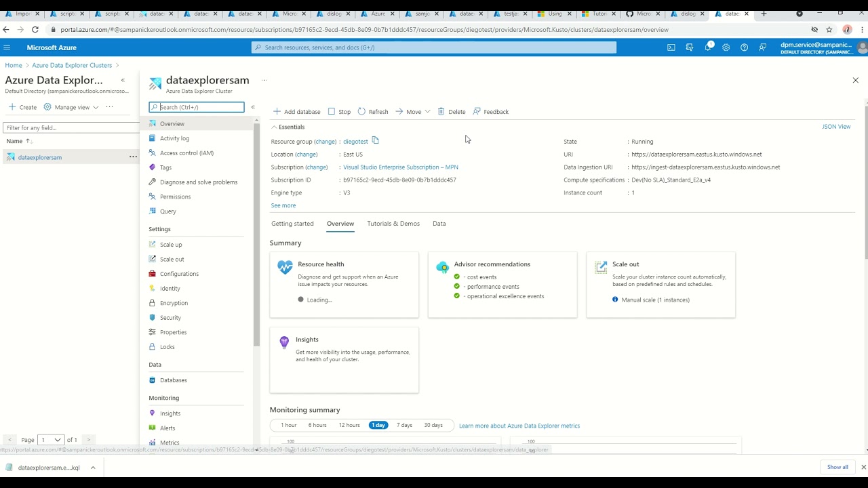This screenshot has height=488, width=868.
Task: Open Manage view dropdown
Action: coord(71,107)
